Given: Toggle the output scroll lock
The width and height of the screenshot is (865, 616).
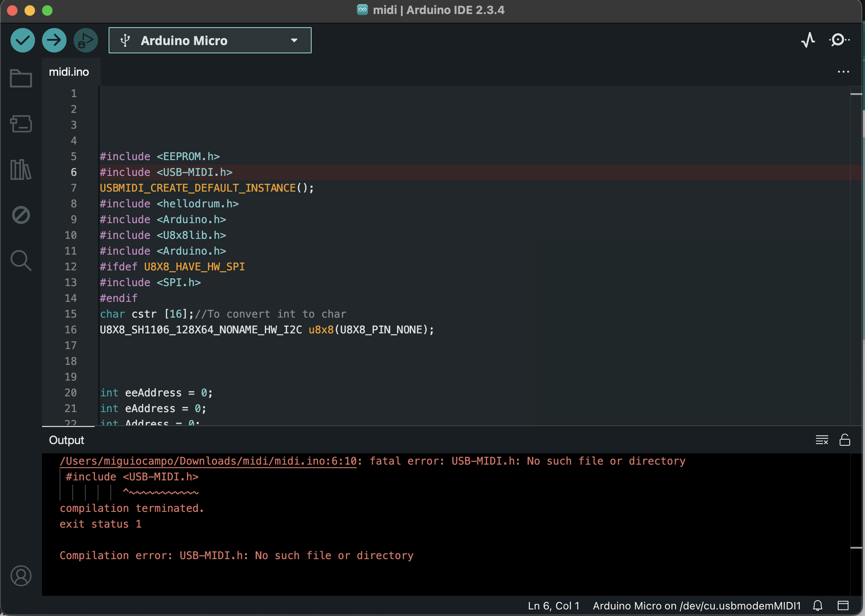Looking at the screenshot, I should pyautogui.click(x=845, y=440).
